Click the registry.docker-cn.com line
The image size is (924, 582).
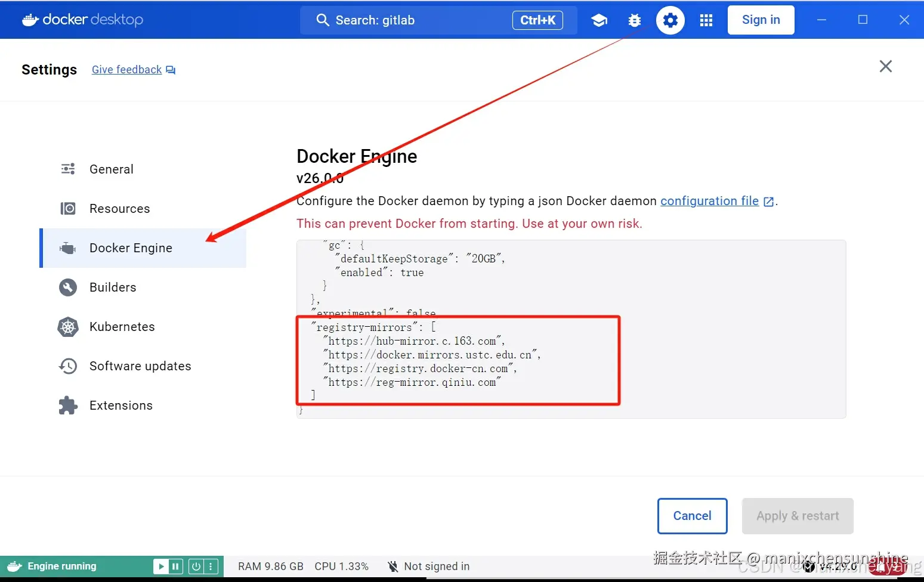(420, 369)
